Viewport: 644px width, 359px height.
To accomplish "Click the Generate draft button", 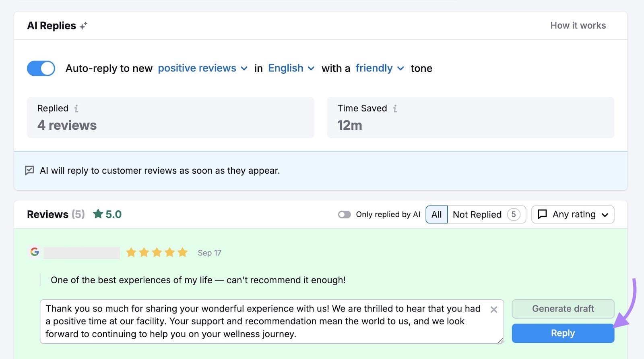I will tap(562, 309).
